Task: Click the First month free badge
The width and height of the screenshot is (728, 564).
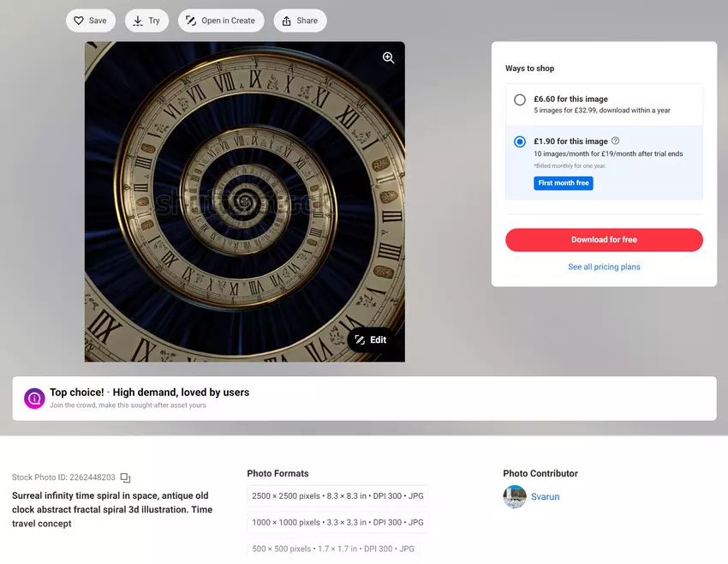Action: click(563, 183)
